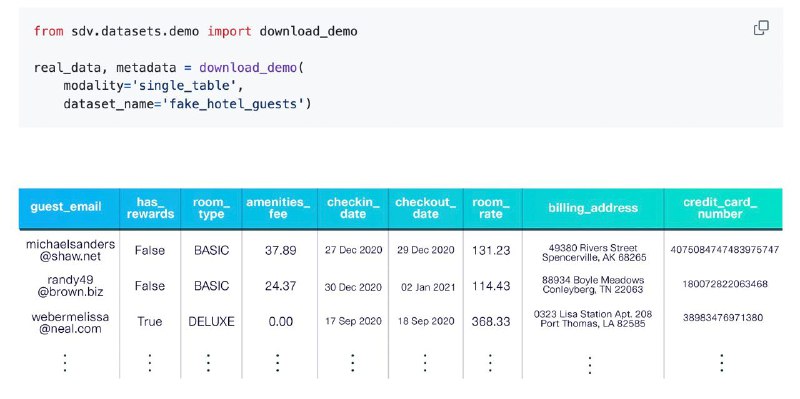Click the checkout date 02 Jan 2021

(x=428, y=287)
